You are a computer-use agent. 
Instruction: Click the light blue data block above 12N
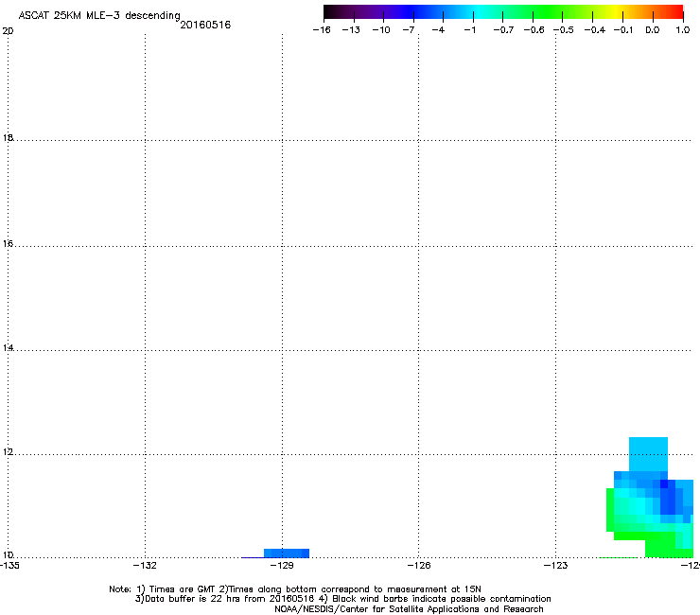click(648, 454)
